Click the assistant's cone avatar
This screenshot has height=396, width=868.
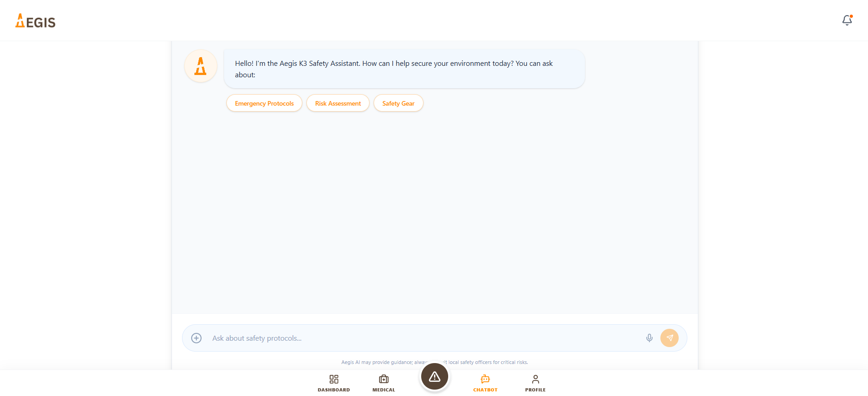pos(200,66)
